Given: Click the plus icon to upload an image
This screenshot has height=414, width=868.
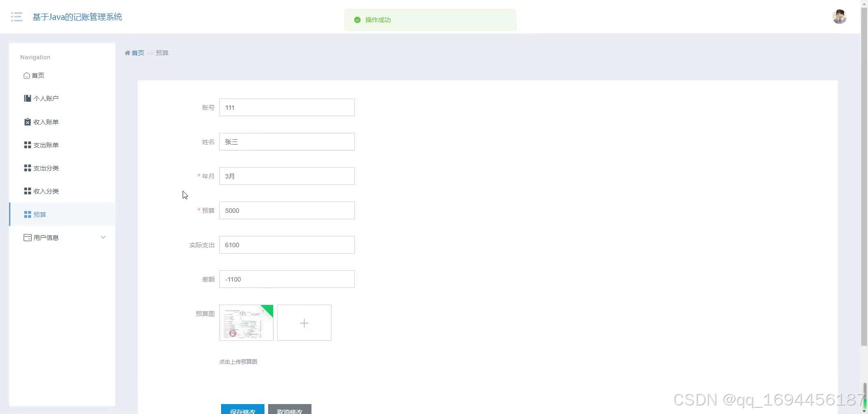Looking at the screenshot, I should [x=304, y=323].
